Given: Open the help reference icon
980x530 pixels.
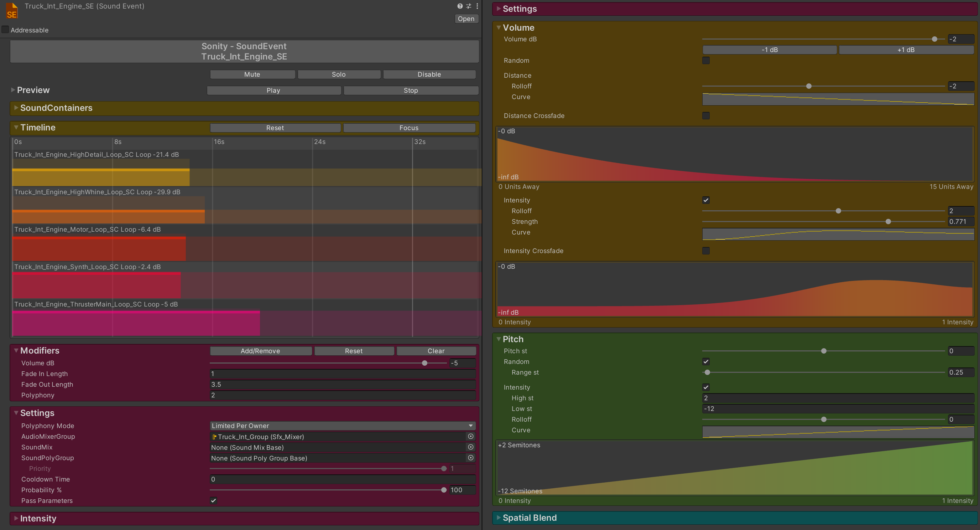Looking at the screenshot, I should (x=460, y=6).
